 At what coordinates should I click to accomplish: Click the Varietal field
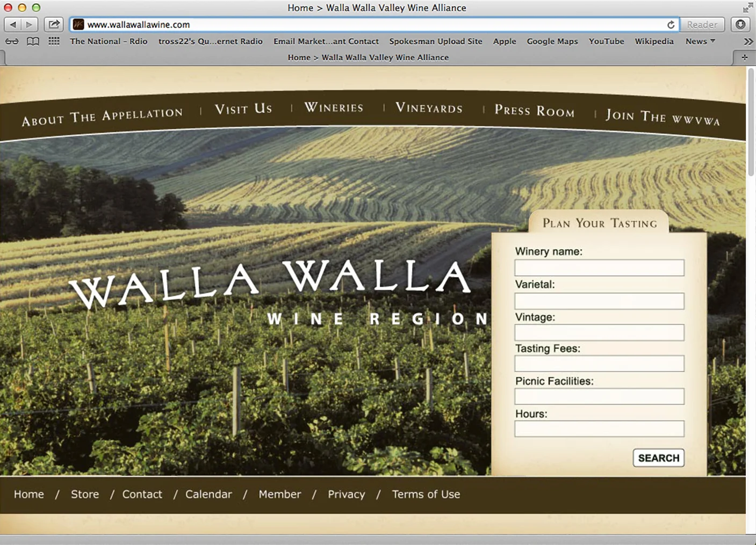[x=599, y=301]
